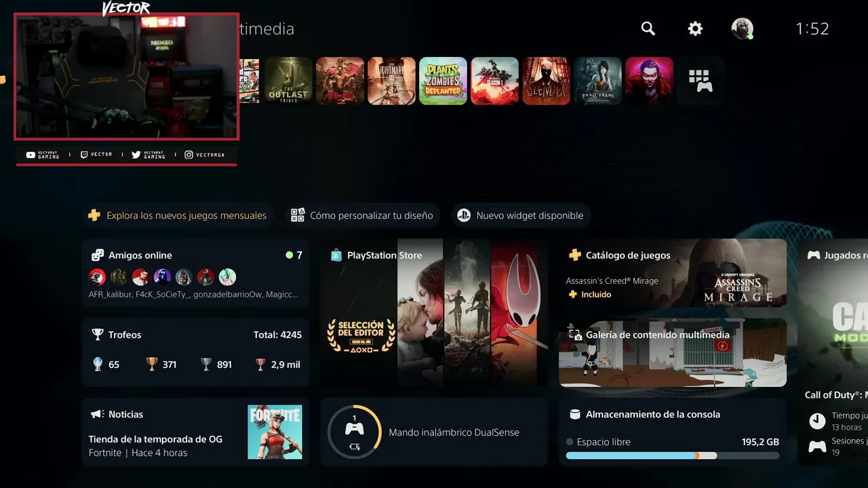
Task: Open the Hollow Knight Silksong store art
Action: 519,313
